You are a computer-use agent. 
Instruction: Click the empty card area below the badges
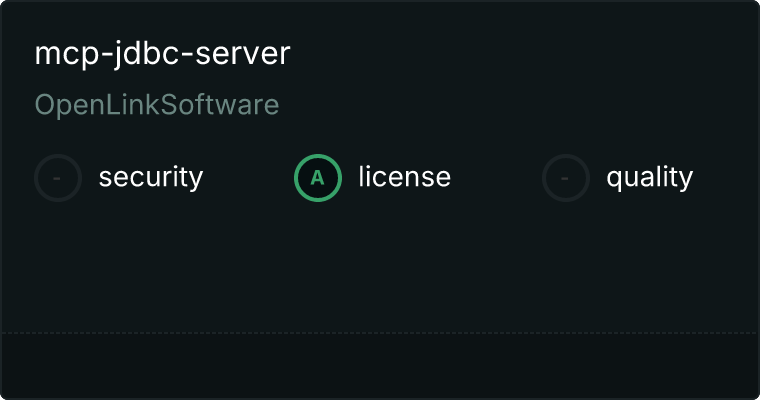tap(380, 265)
